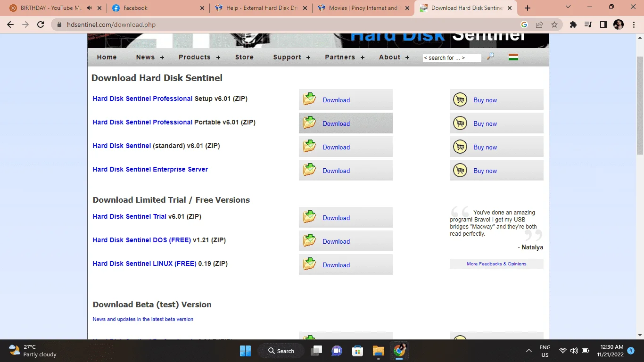Screen dimensions: 644x362
Task: Click download folder icon for standard v6.01
Action: click(310, 146)
